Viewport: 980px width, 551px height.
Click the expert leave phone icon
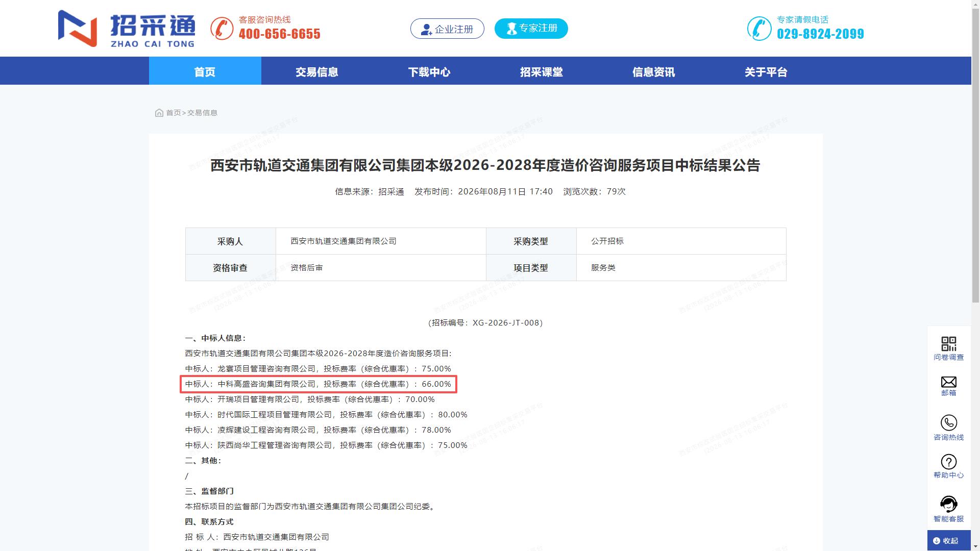click(x=759, y=28)
